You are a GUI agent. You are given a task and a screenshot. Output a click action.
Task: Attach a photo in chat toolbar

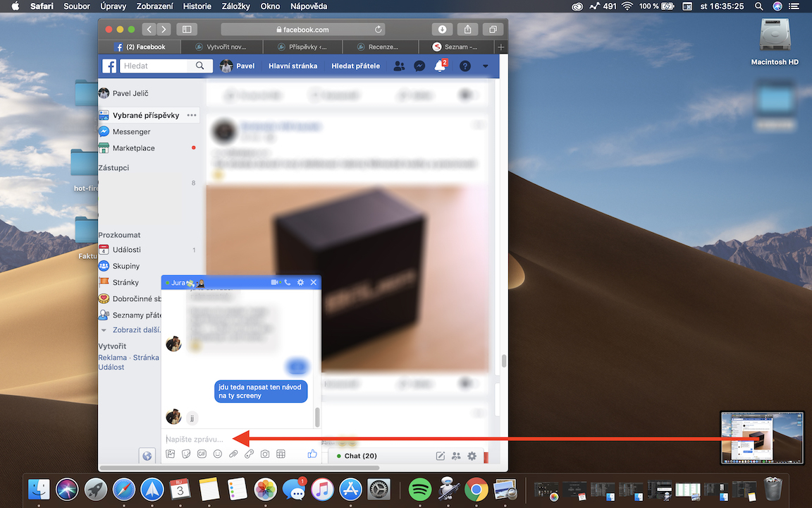click(171, 454)
